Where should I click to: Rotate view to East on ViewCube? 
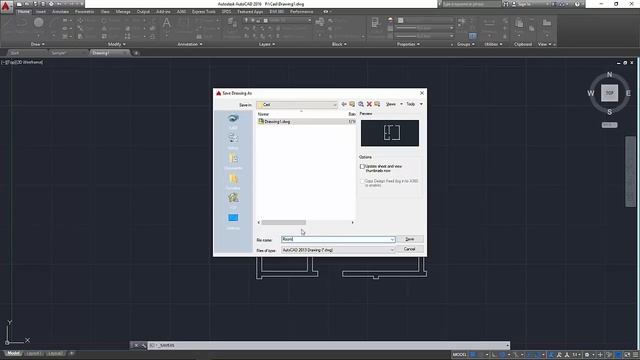628,93
